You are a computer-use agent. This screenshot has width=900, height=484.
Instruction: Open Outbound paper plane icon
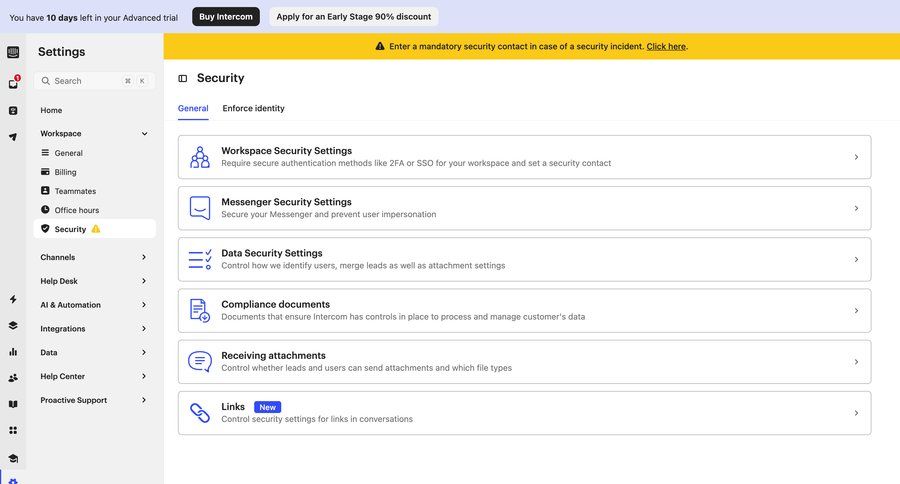click(x=13, y=137)
